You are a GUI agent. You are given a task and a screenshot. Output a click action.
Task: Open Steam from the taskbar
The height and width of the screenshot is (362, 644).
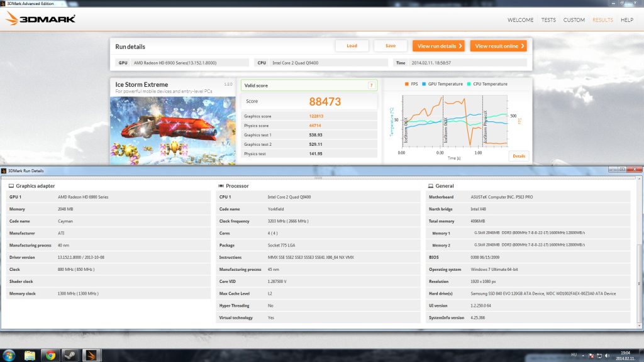pyautogui.click(x=70, y=356)
